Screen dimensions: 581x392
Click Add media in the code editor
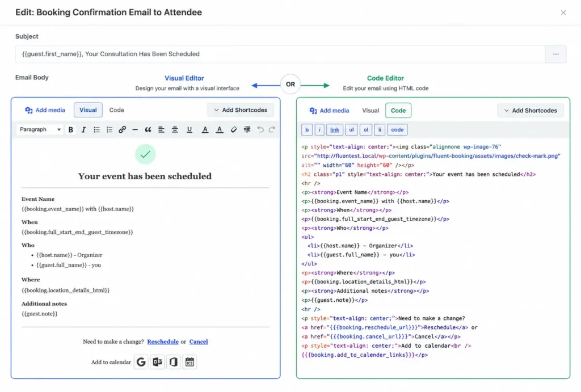[330, 111]
